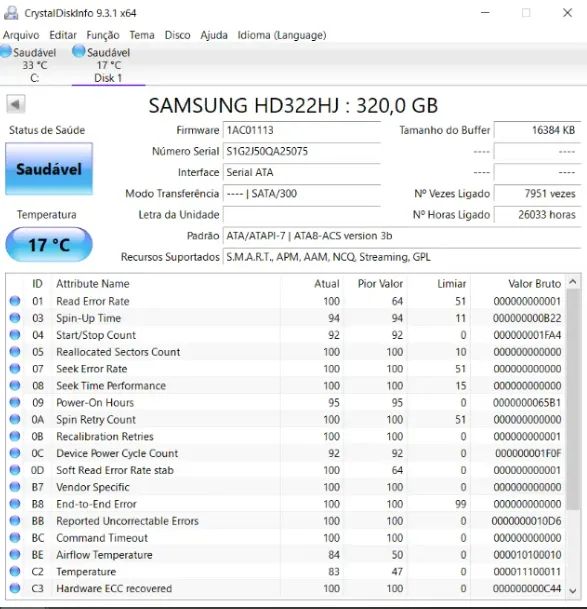Click the status orb for Read Error Rate

click(x=15, y=301)
